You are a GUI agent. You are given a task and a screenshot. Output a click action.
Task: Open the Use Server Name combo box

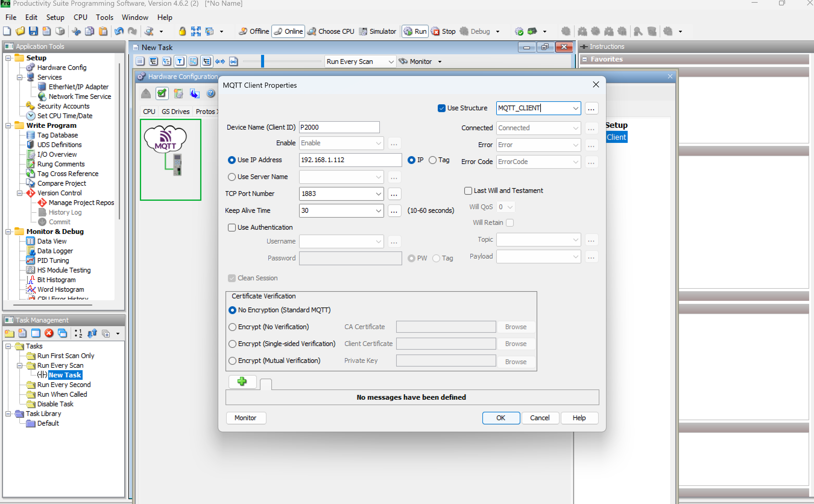pyautogui.click(x=341, y=177)
